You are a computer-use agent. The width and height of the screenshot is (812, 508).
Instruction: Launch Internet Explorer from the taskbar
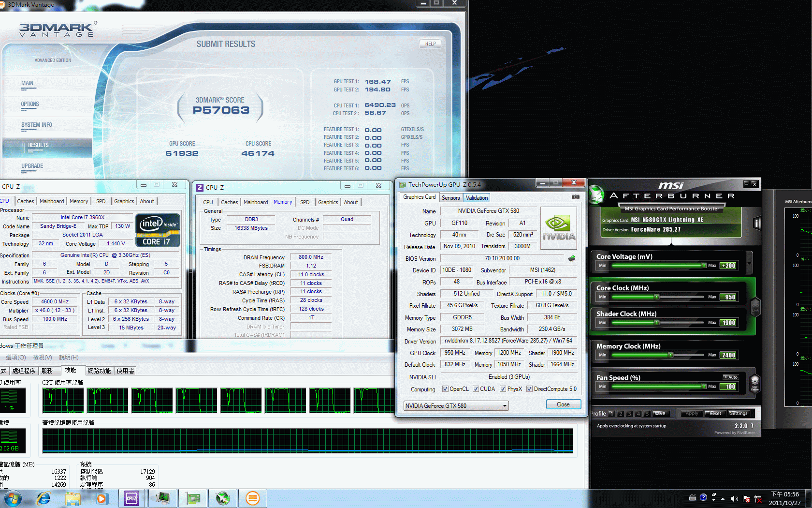tap(43, 498)
